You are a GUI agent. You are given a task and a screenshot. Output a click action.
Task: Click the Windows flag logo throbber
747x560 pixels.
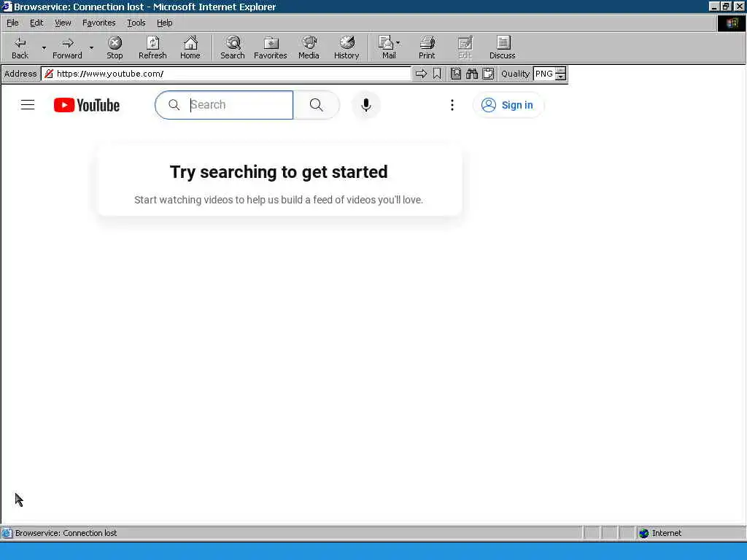pyautogui.click(x=732, y=23)
